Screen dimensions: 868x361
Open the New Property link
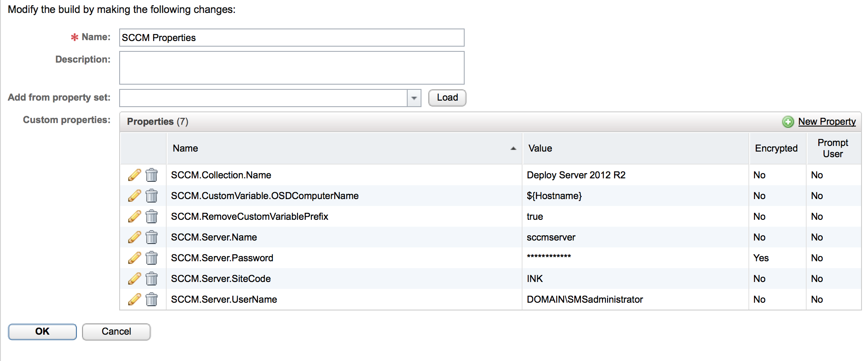tap(827, 122)
